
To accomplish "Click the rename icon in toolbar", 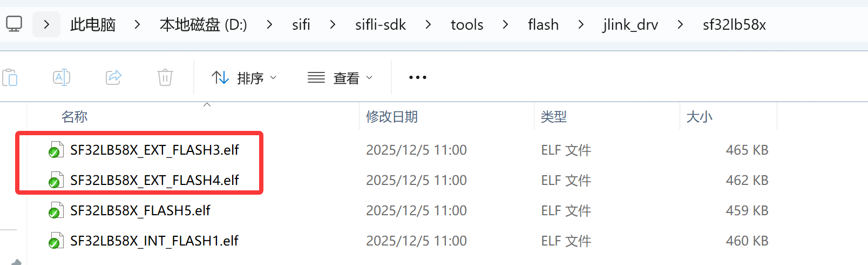I will click(x=62, y=78).
